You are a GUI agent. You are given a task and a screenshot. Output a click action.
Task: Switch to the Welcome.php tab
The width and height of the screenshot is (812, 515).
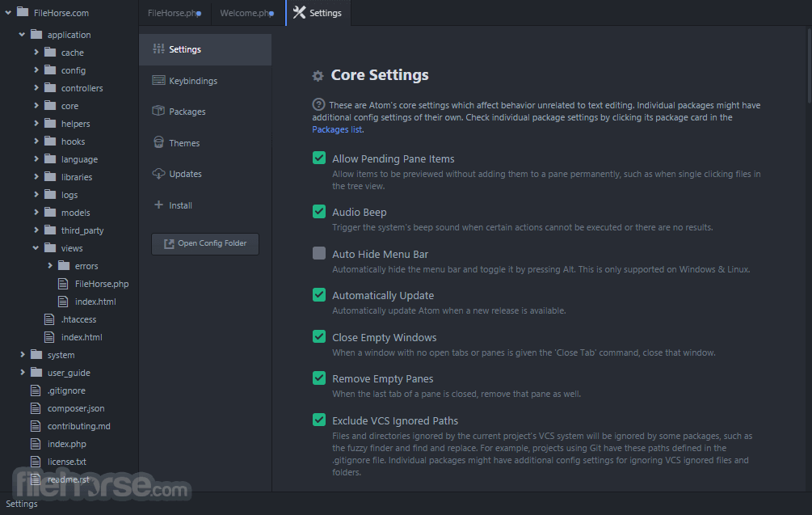246,13
